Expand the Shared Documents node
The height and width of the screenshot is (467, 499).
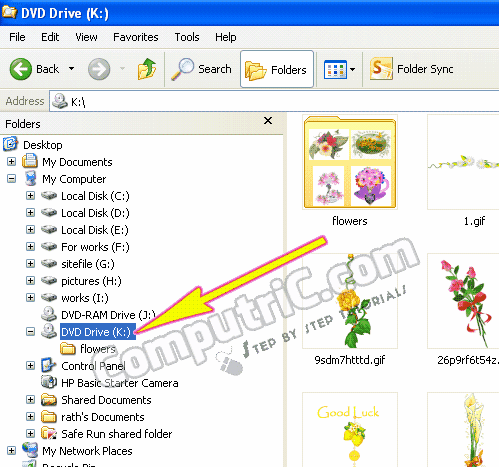click(30, 400)
